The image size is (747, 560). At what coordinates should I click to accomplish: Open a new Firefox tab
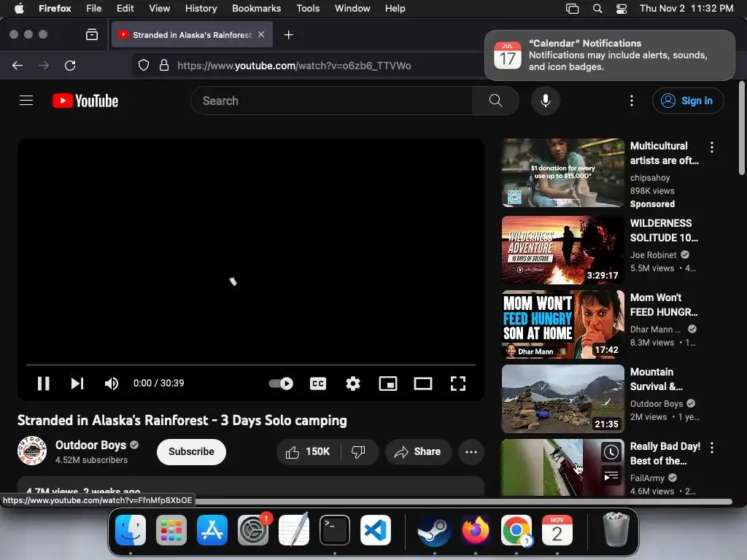(288, 35)
